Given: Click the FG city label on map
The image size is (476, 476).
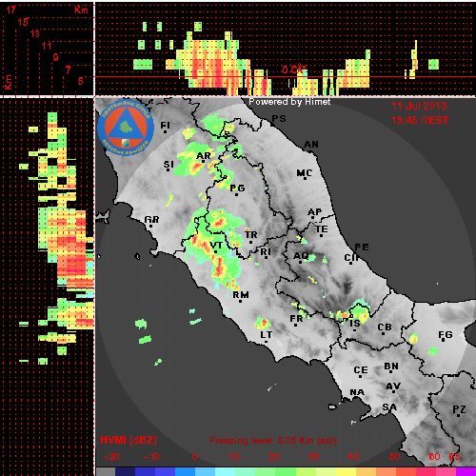Looking at the screenshot, I should tap(446, 334).
